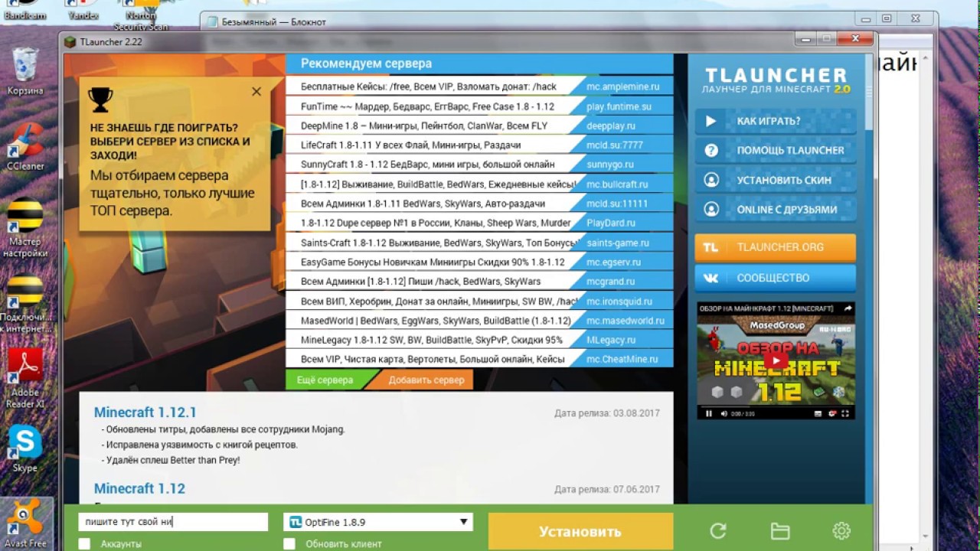Click the trophy icon in tip popup
Image resolution: width=980 pixels, height=551 pixels.
point(100,99)
